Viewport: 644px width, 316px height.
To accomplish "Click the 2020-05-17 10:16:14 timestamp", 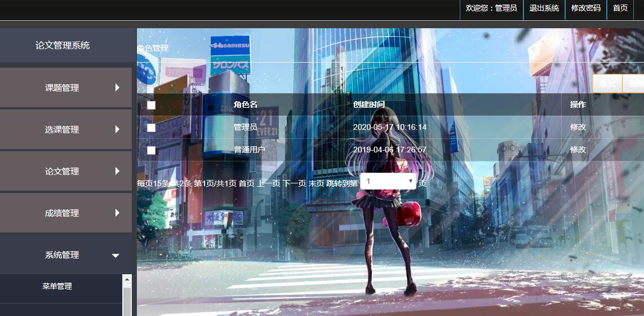I will click(x=390, y=127).
